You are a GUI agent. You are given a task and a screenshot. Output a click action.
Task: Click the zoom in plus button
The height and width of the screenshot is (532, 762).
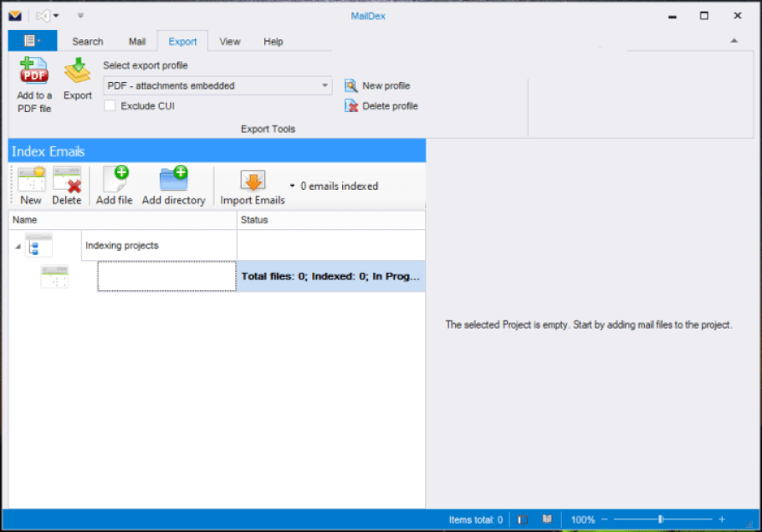pyautogui.click(x=722, y=519)
